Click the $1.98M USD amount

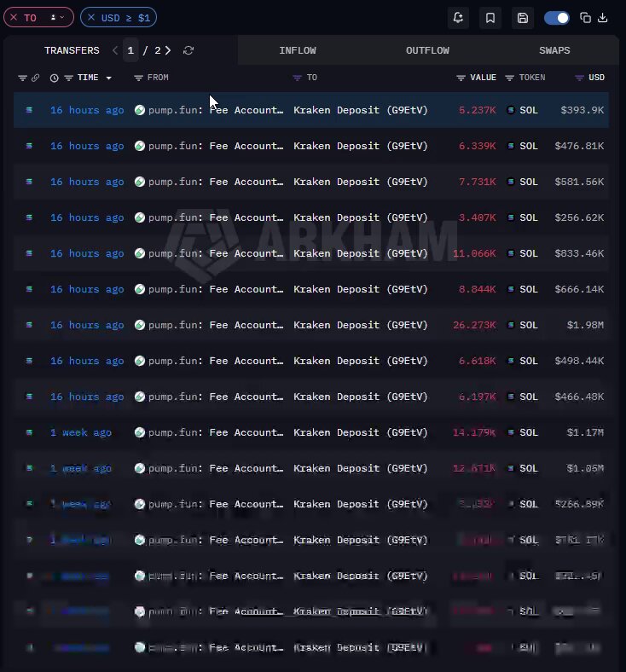[x=585, y=325]
